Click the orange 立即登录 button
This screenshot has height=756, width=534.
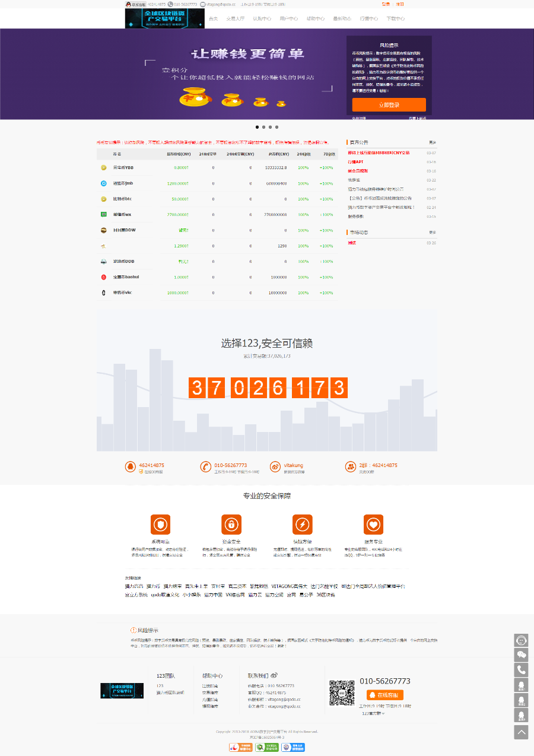(389, 105)
